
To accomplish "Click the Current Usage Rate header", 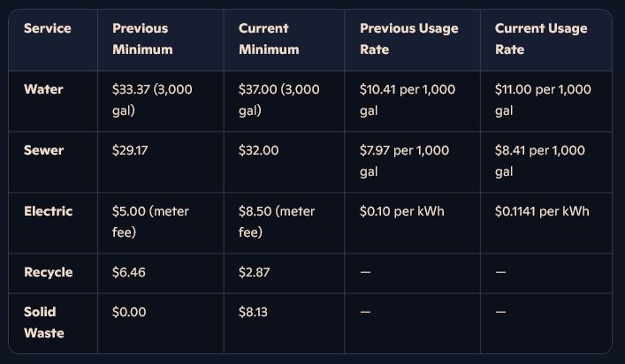I will tap(540, 39).
